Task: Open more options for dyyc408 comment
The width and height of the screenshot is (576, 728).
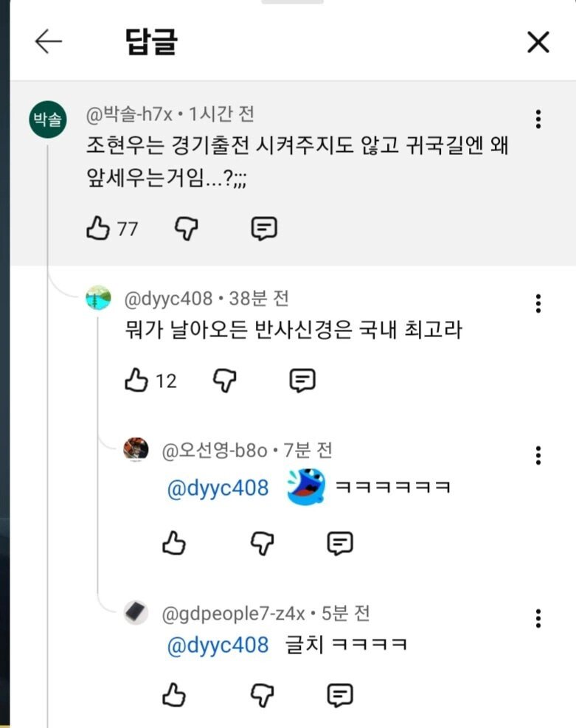Action: pyautogui.click(x=538, y=304)
